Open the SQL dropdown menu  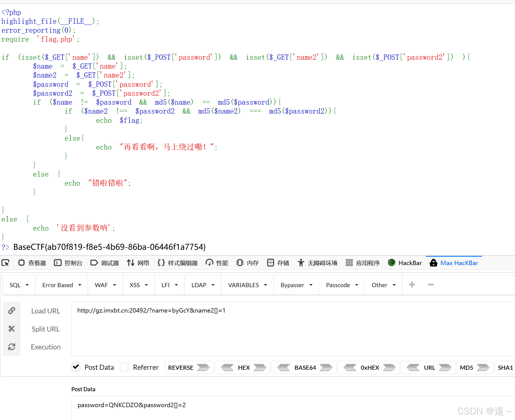(x=19, y=285)
